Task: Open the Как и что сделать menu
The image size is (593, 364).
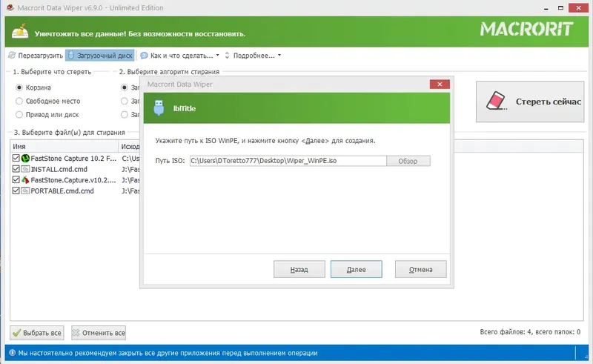Action: (x=182, y=56)
